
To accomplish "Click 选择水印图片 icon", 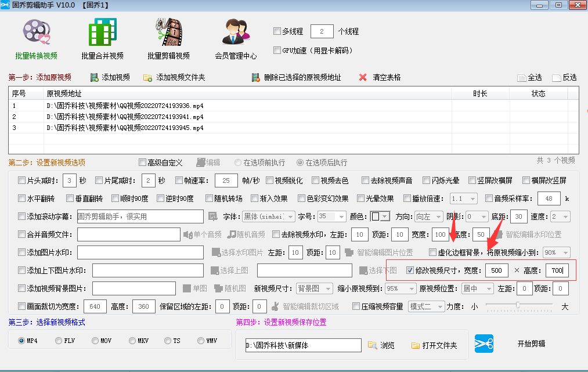I will (216, 252).
